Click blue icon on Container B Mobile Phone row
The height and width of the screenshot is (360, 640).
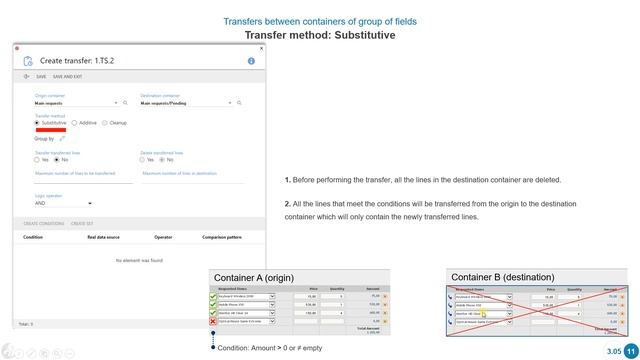[x=450, y=305]
